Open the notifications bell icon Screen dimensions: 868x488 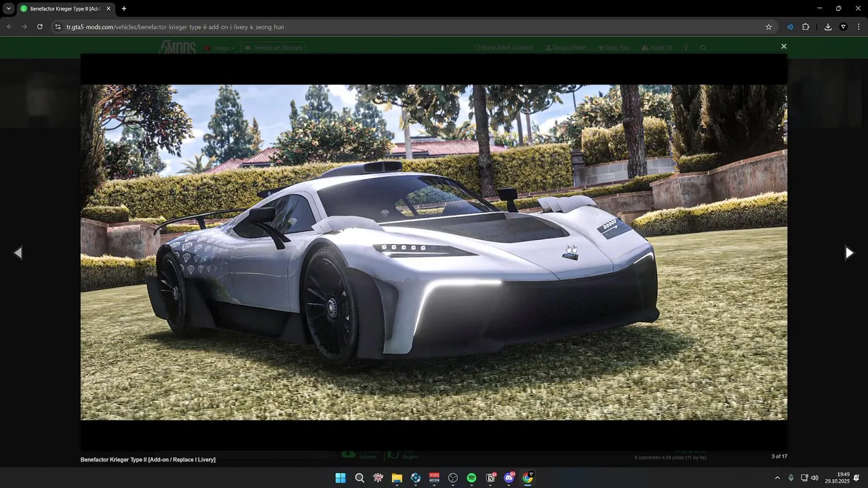click(856, 478)
